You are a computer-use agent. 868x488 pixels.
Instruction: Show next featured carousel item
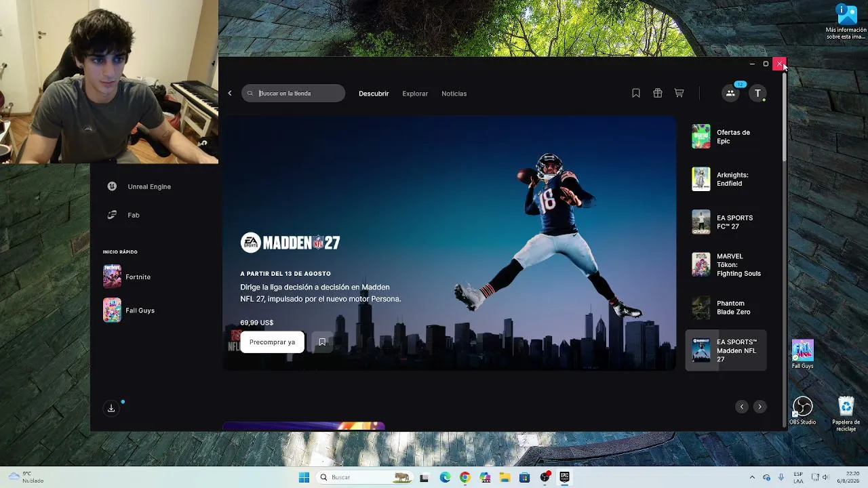coord(759,407)
